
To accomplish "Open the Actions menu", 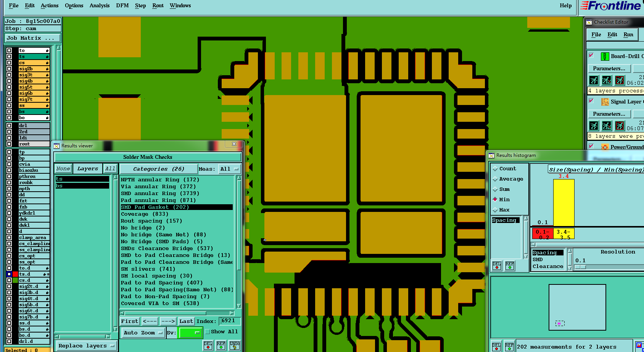I will point(50,5).
